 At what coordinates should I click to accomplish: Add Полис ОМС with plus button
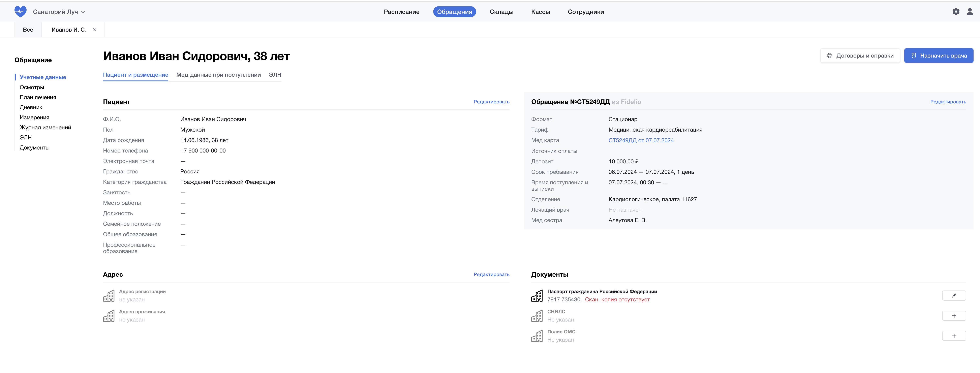(954, 336)
